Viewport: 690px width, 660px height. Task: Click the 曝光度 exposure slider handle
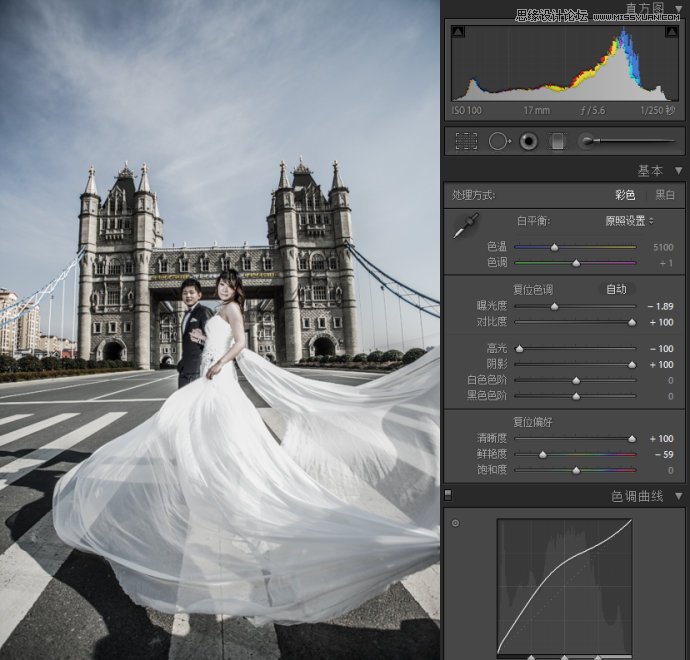click(554, 306)
